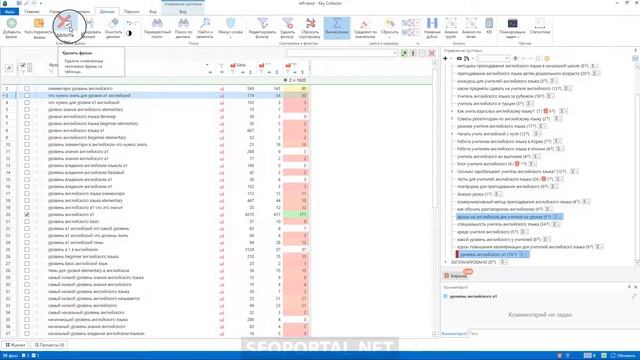The height and width of the screenshot is (360, 640).
Task: Switch to the Вид ribbon tab
Action: (x=153, y=11)
